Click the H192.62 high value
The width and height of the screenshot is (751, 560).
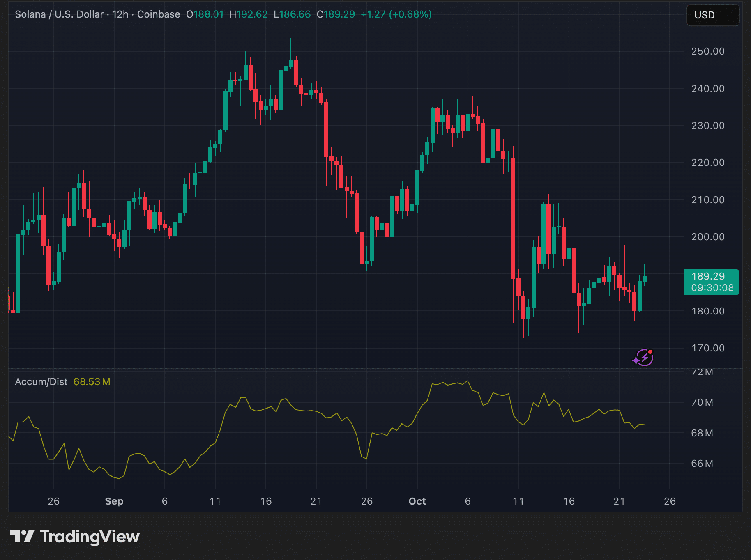(x=248, y=14)
